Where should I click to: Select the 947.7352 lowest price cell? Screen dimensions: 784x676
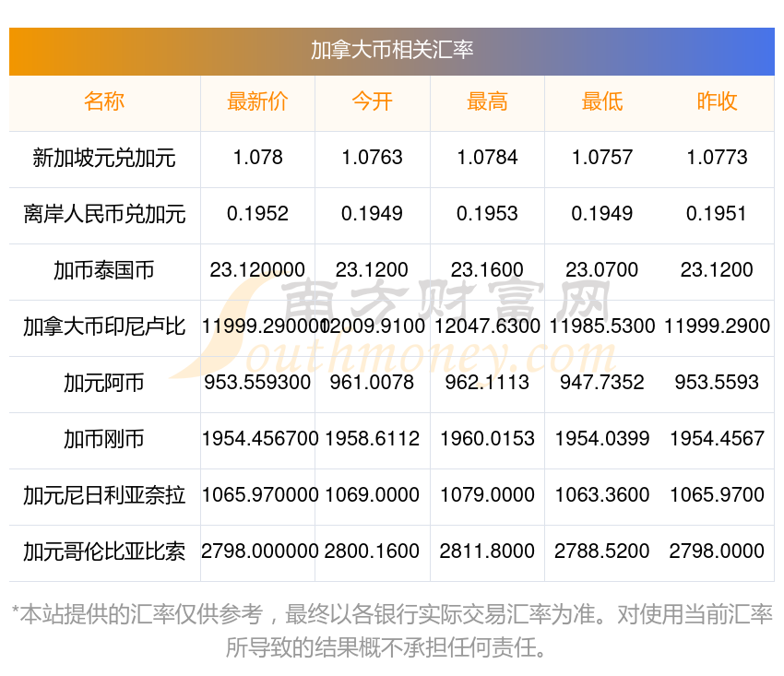coord(602,383)
